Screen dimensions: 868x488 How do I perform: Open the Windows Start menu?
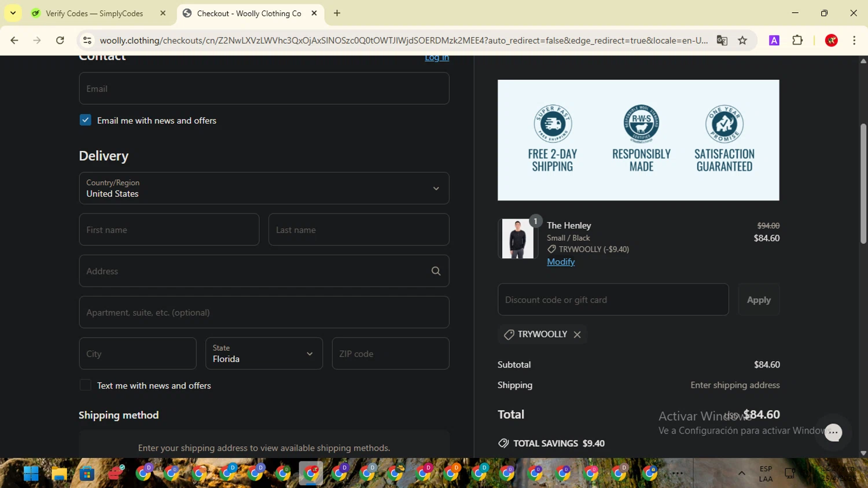[x=31, y=474]
